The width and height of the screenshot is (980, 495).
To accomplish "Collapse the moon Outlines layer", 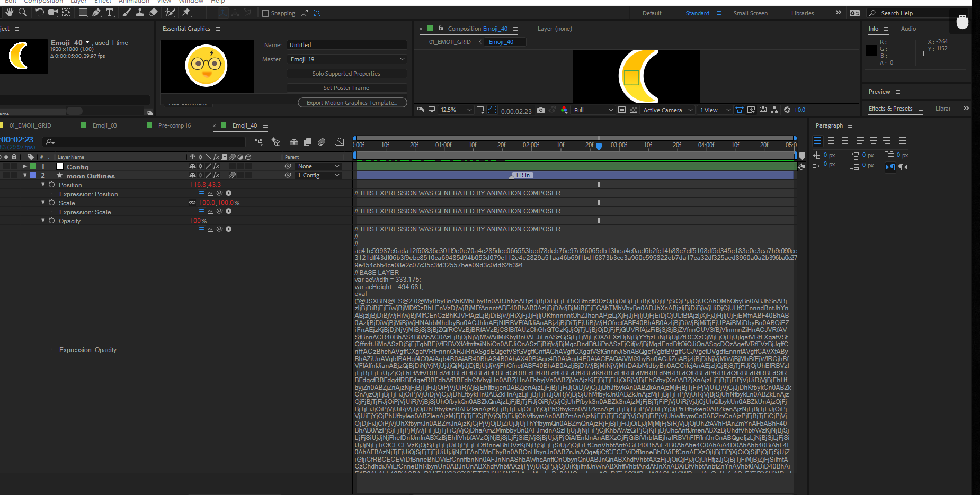I will pyautogui.click(x=25, y=175).
